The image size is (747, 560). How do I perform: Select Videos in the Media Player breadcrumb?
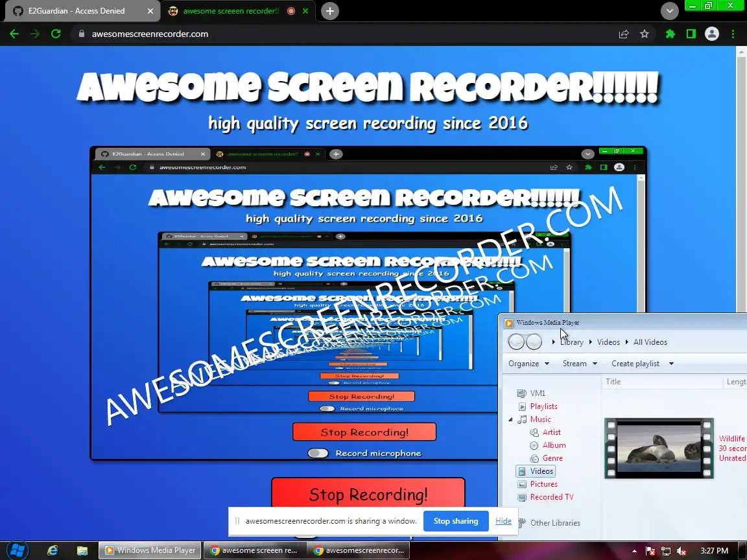tap(608, 342)
